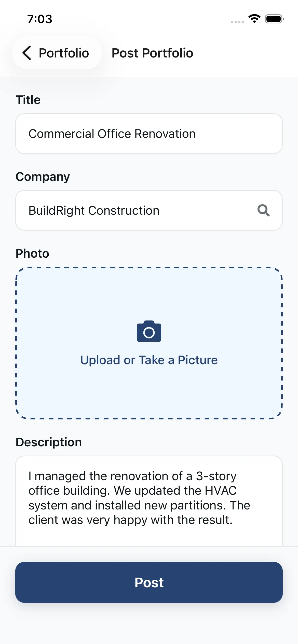Click the company search magnifier icon

(263, 210)
